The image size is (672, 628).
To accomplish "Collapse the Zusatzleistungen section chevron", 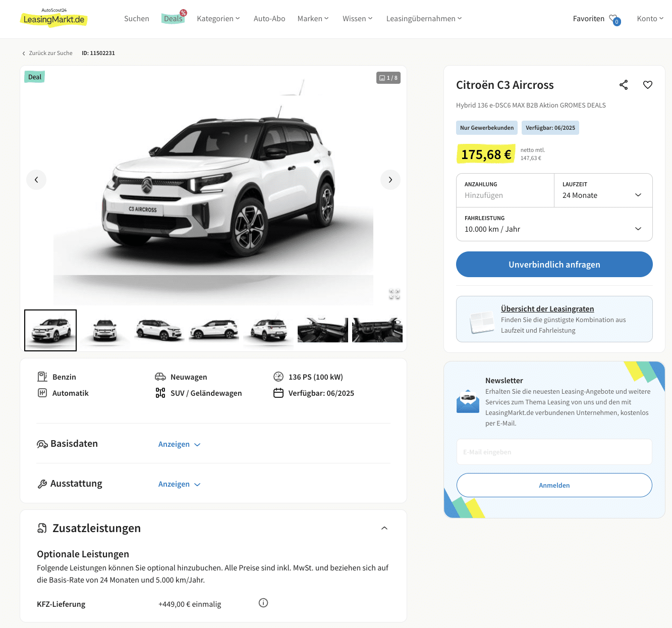I will coord(384,528).
